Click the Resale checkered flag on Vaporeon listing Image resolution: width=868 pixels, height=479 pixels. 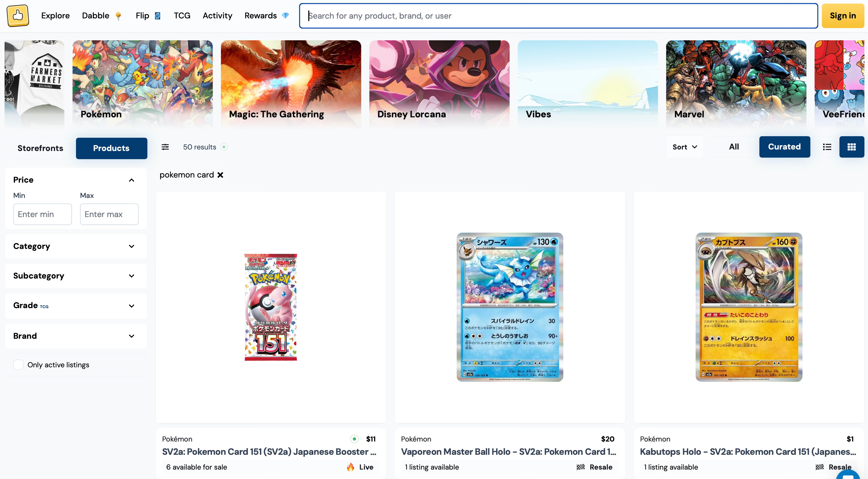pos(580,467)
